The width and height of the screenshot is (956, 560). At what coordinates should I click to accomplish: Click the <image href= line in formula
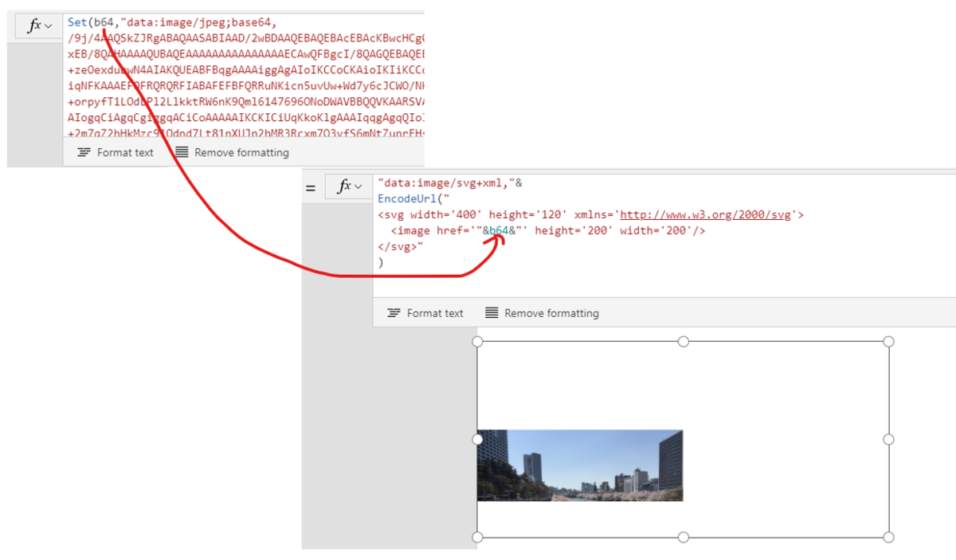[548, 230]
